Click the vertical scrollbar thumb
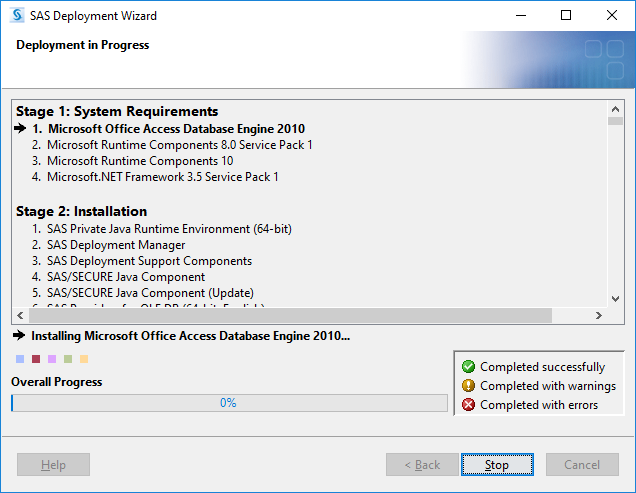 [x=615, y=121]
